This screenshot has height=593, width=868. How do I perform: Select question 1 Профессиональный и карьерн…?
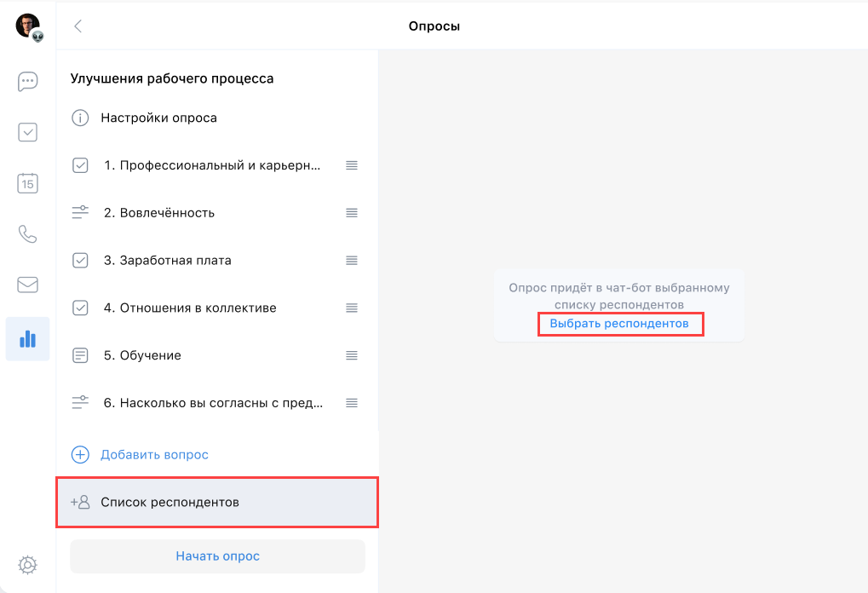(212, 165)
